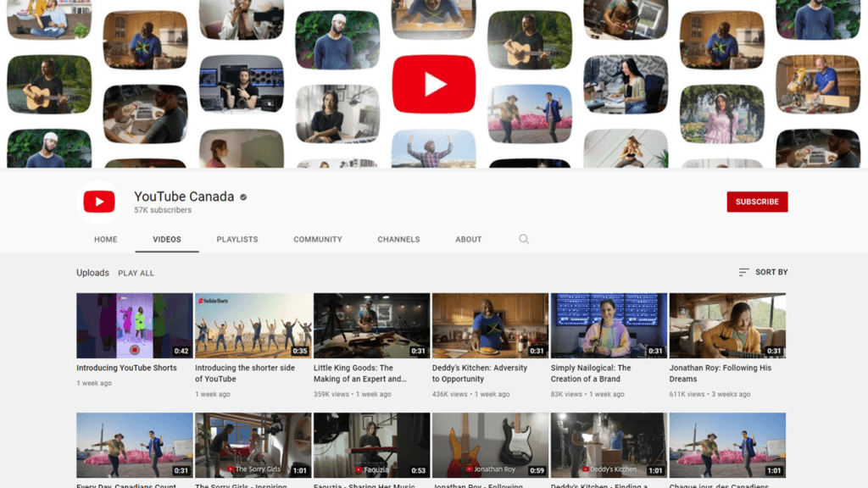Open the Deddy's Kitchen: Adversity to Opportunity video

coord(490,324)
